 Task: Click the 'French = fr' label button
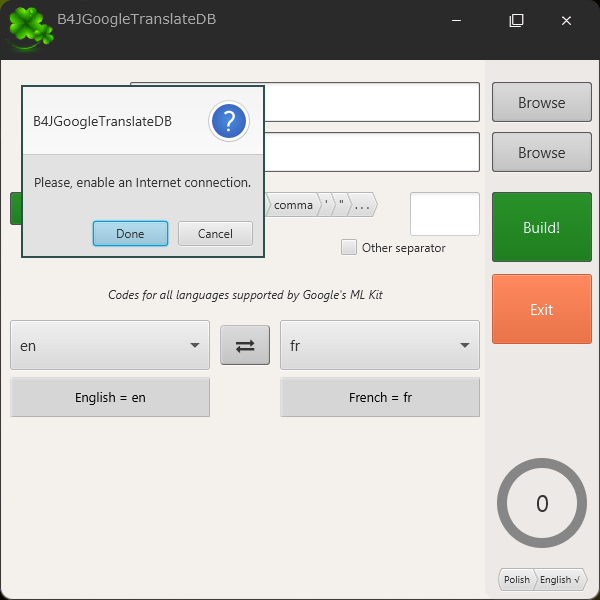(x=380, y=397)
